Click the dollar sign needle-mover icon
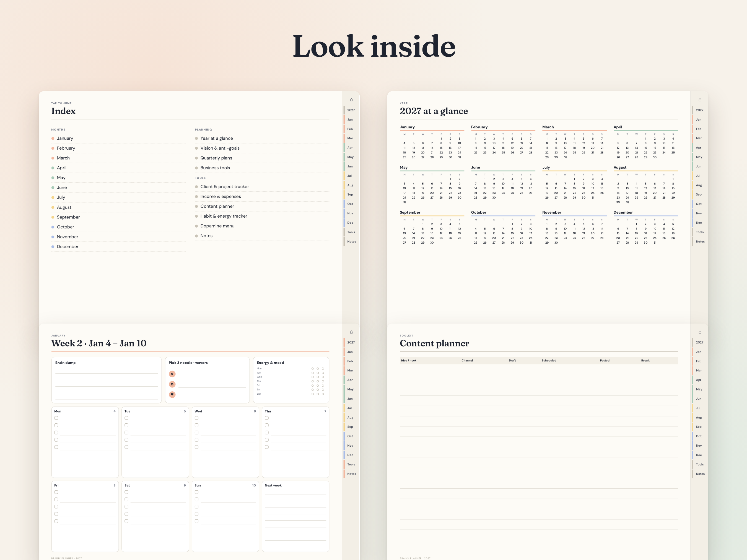Viewport: 747px width, 560px height. click(172, 374)
